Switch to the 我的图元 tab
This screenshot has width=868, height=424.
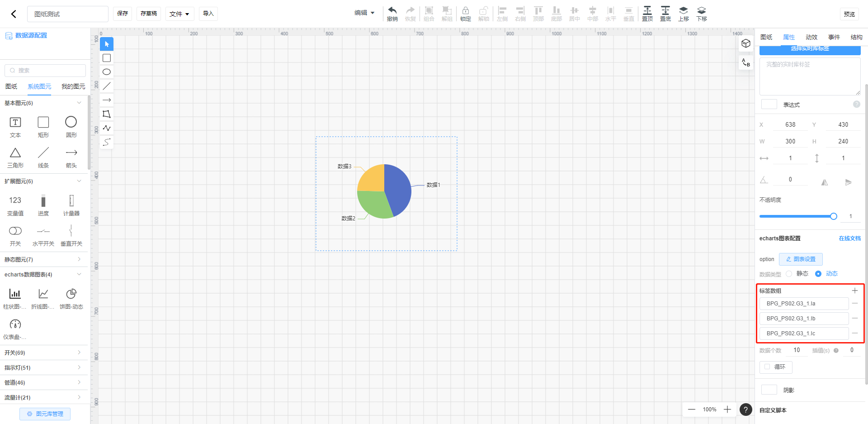point(73,86)
